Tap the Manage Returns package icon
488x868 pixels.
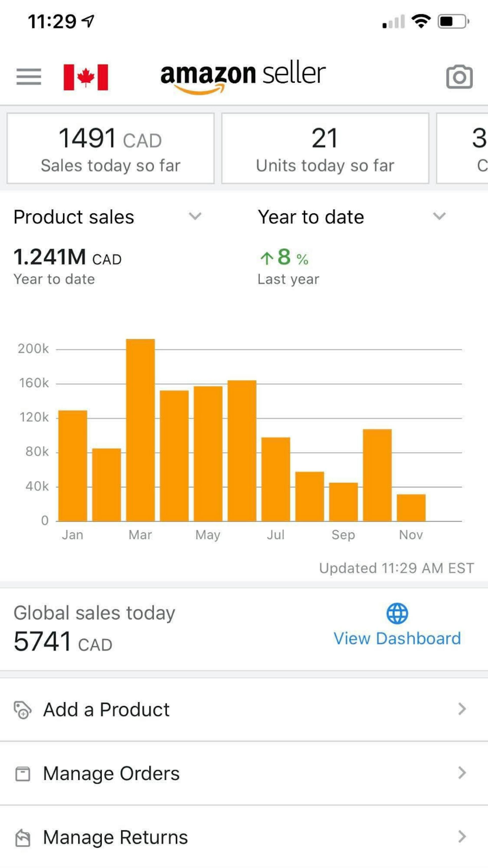[x=23, y=837]
